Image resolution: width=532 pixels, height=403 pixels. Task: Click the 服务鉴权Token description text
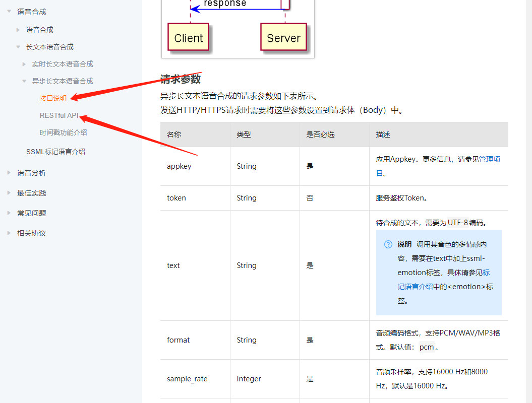click(402, 198)
